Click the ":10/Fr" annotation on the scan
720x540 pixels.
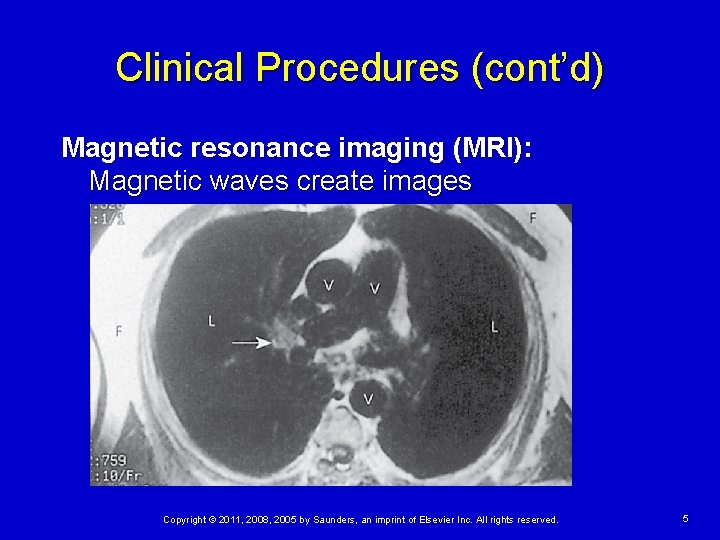[116, 476]
